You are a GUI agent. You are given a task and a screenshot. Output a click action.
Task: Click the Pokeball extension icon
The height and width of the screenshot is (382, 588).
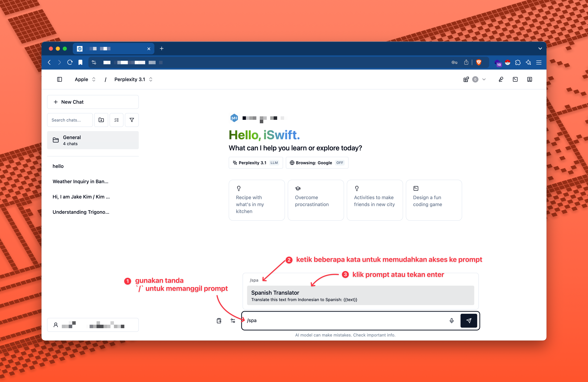(x=507, y=62)
